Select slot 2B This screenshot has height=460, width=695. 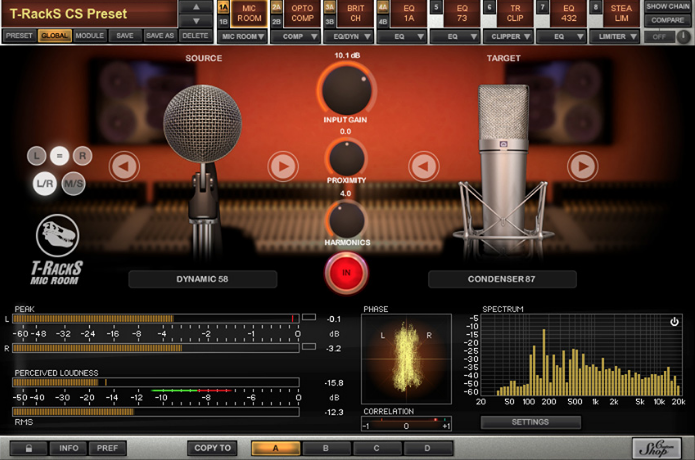[277, 21]
